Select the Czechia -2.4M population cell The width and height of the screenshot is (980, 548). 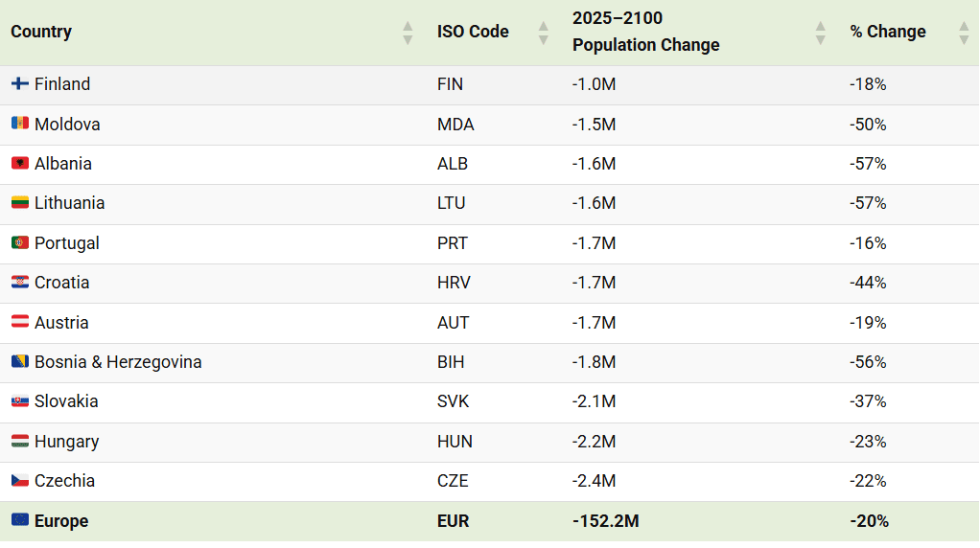(x=594, y=481)
